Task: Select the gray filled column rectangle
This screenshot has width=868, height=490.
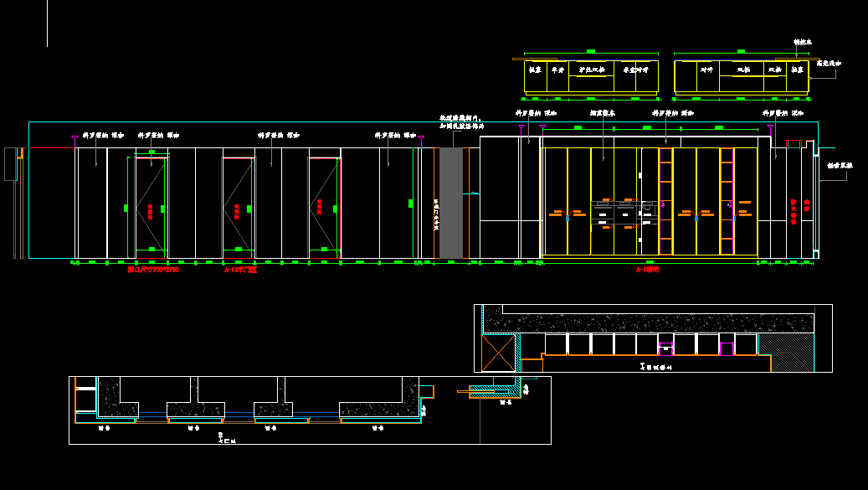Action: pyautogui.click(x=451, y=204)
